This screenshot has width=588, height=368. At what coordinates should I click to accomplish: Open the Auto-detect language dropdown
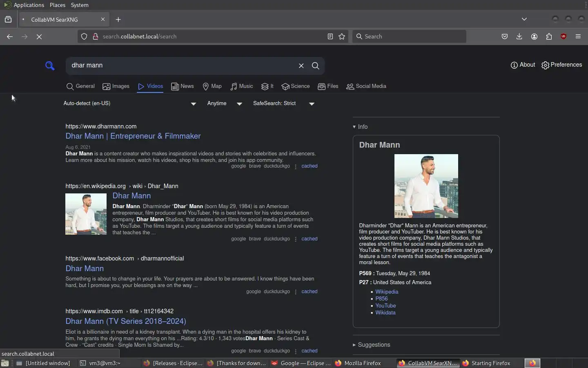point(130,103)
